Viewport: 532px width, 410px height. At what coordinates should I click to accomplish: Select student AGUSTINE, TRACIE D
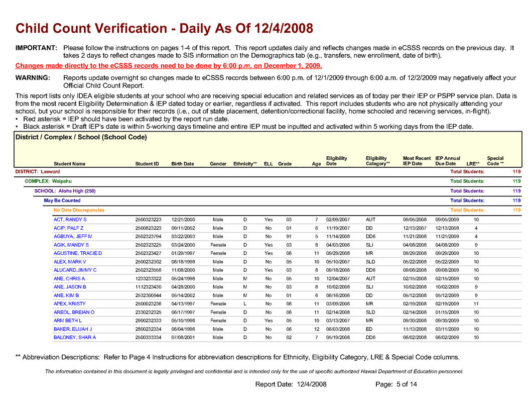77,253
